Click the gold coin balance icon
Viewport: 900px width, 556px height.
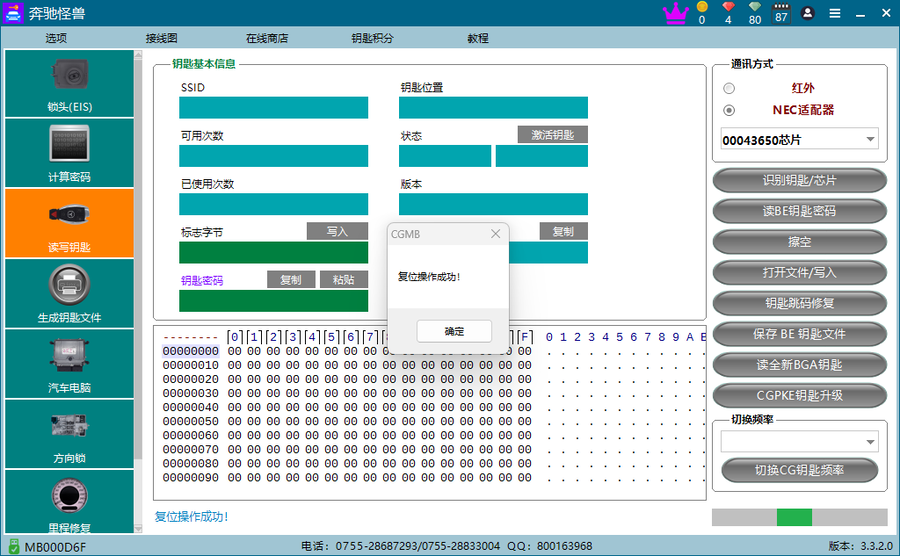702,7
